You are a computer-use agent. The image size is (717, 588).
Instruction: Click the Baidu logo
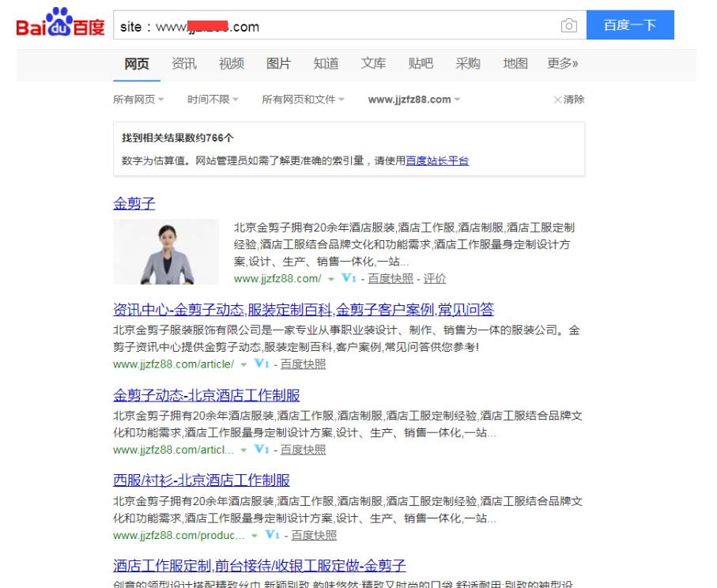tap(60, 23)
